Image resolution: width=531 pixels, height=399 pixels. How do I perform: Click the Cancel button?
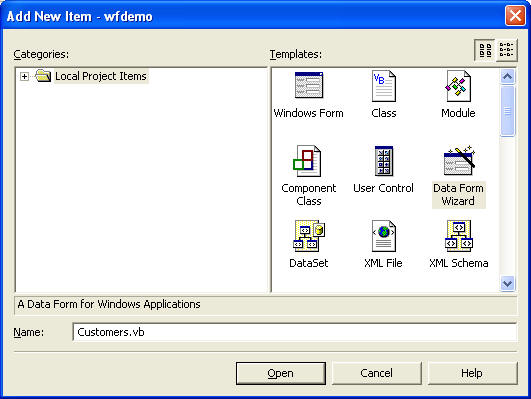[x=377, y=373]
